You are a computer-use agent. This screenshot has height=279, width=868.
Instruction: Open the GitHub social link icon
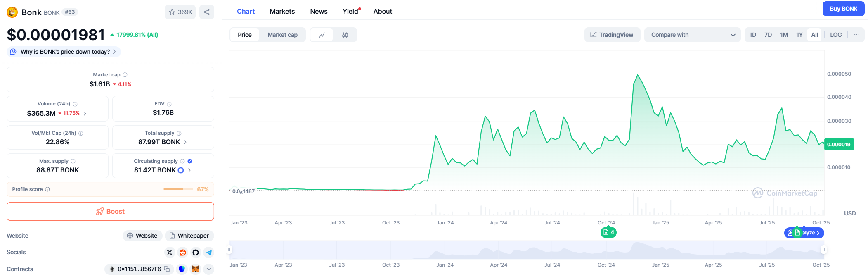[x=196, y=253]
